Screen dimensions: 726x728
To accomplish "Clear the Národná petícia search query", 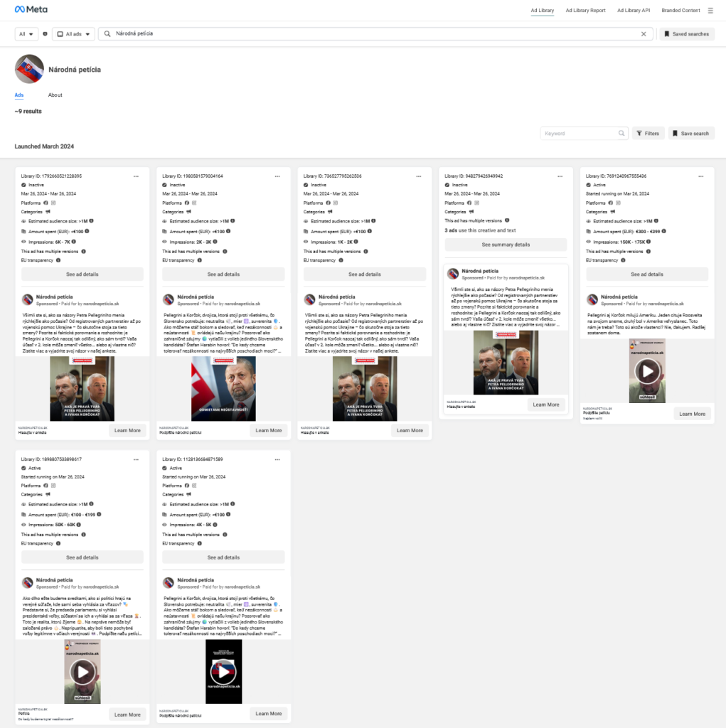I will pos(644,34).
